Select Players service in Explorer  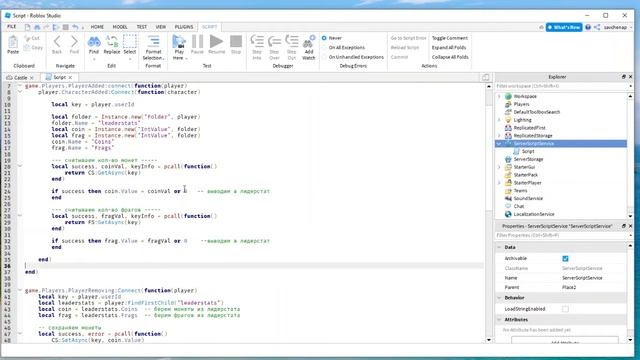pos(521,104)
